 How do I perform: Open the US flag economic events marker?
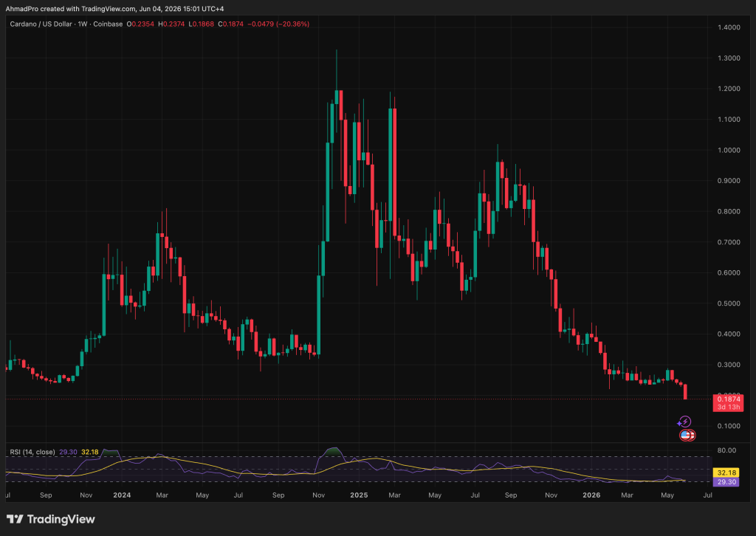tap(687, 436)
